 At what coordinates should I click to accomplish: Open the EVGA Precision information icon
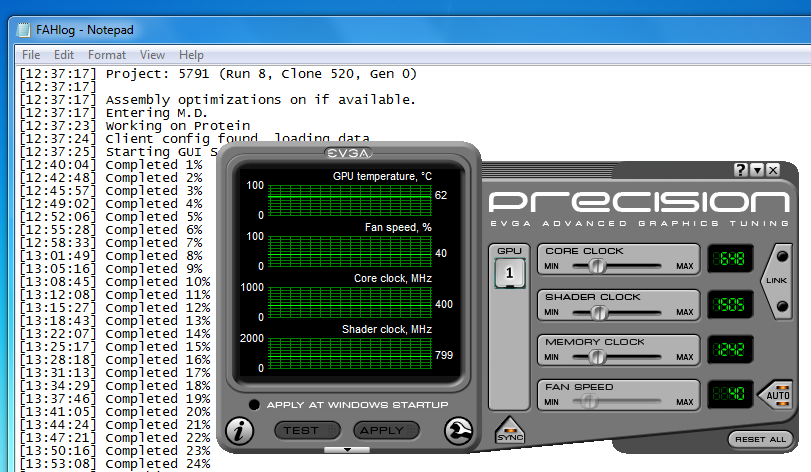tap(238, 431)
